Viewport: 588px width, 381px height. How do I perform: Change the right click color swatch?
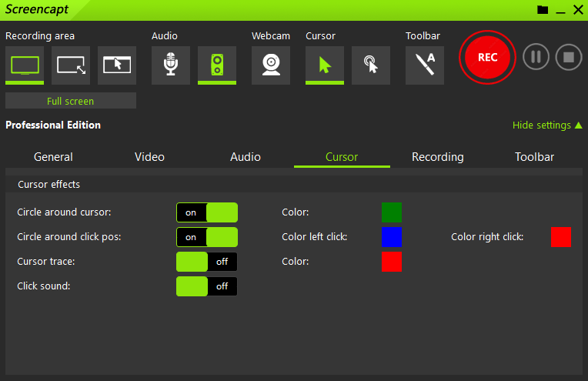[x=561, y=237]
